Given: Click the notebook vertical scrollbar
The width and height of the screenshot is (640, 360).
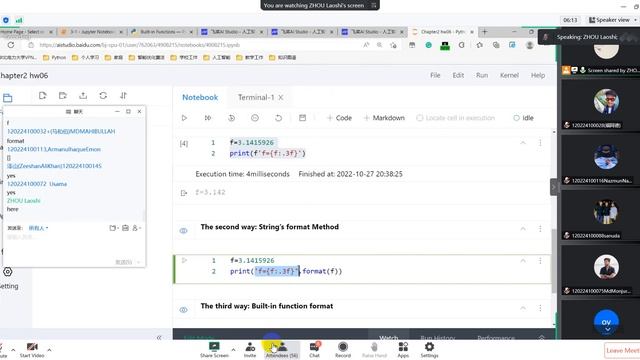Looking at the screenshot, I should tap(554, 261).
